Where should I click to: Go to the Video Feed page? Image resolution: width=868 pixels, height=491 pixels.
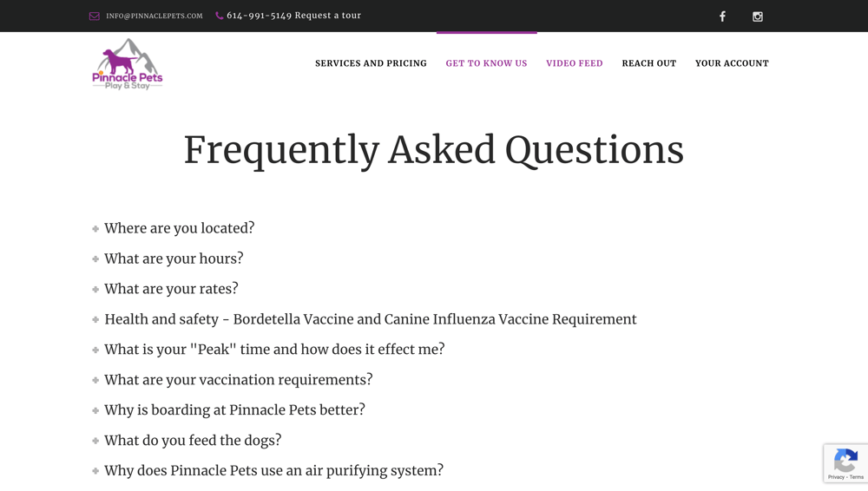[x=575, y=63]
